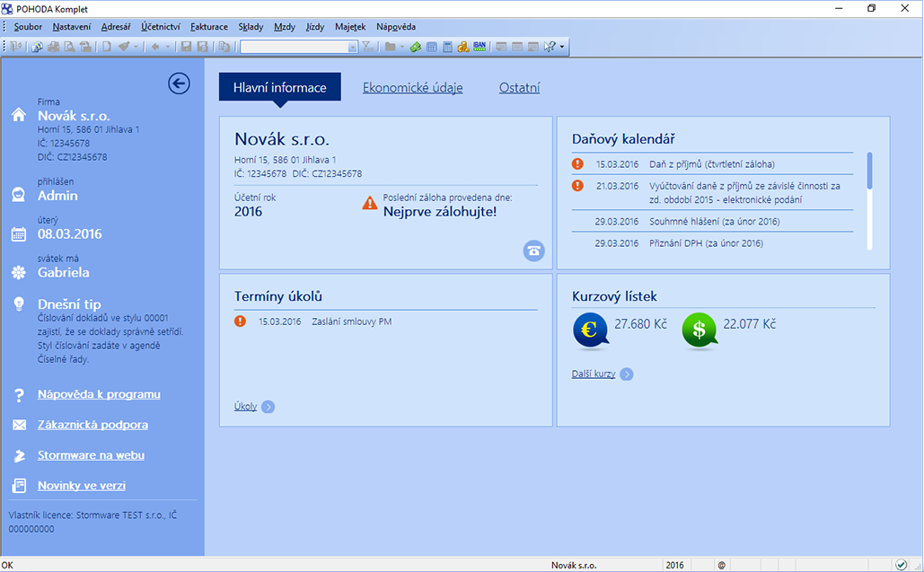The image size is (924, 572).
Task: Follow the Úkoly link
Action: (x=245, y=407)
